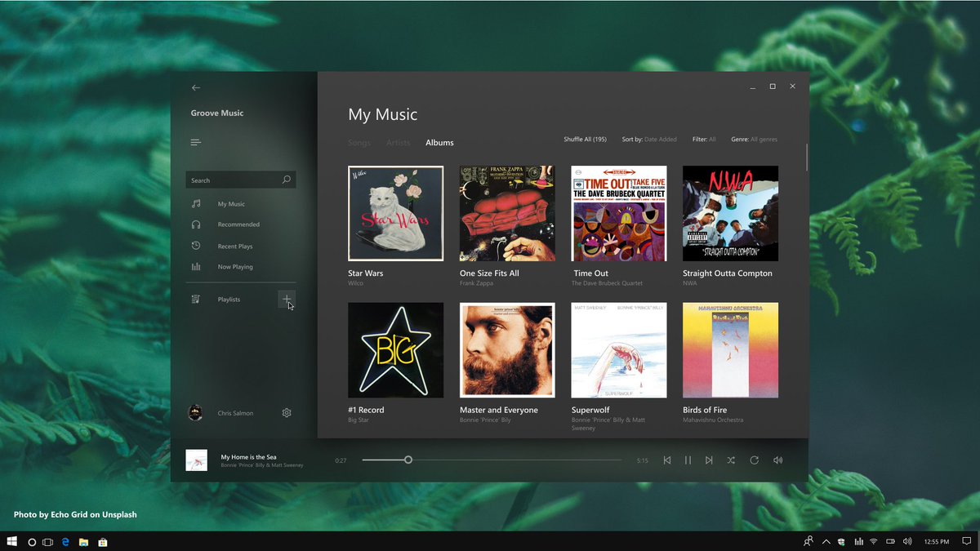Pause the current song
The height and width of the screenshot is (551, 980).
coord(688,460)
